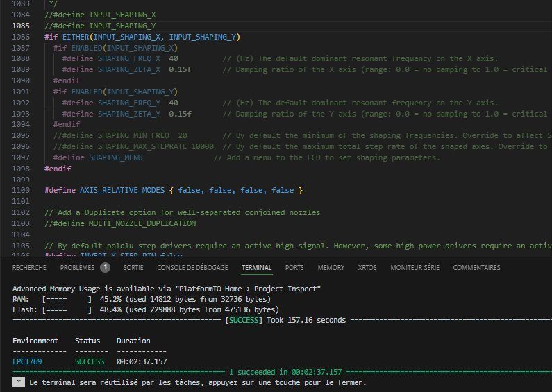Open the XRTOS tab
The image size is (552, 392).
[367, 267]
